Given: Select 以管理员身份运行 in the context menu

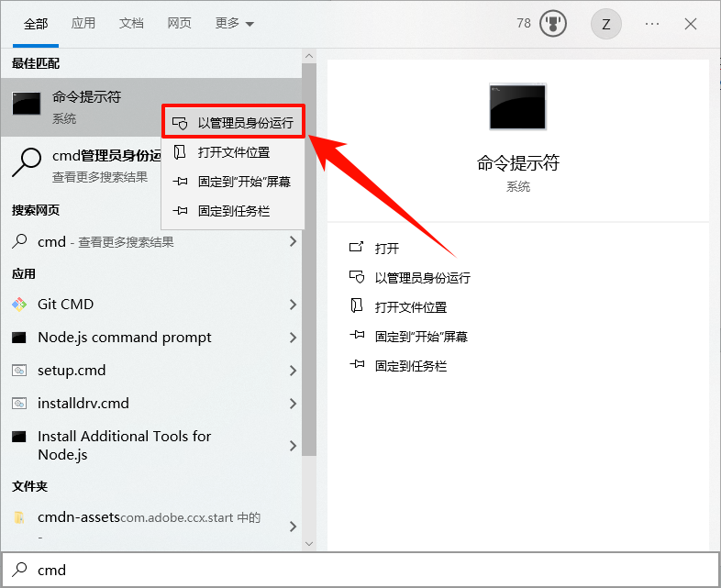Looking at the screenshot, I should pyautogui.click(x=233, y=123).
